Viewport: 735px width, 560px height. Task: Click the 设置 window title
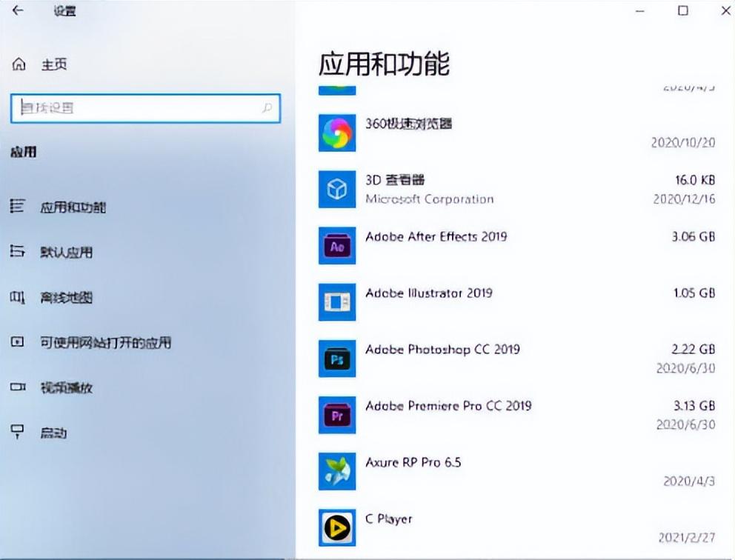pyautogui.click(x=64, y=11)
